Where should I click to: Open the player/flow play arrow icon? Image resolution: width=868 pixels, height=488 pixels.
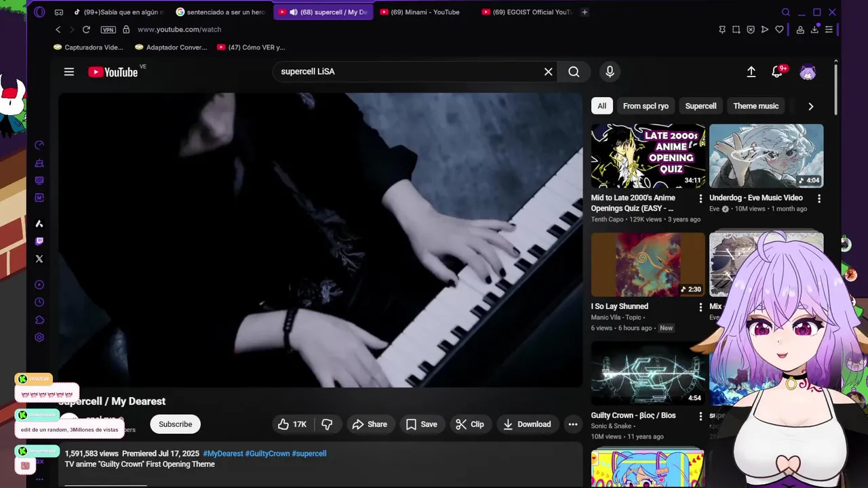(765, 29)
